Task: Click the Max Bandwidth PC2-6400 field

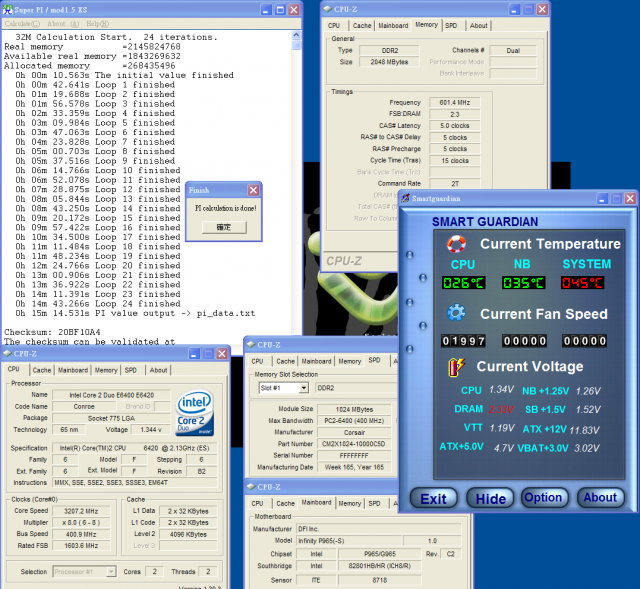Action: [x=353, y=420]
